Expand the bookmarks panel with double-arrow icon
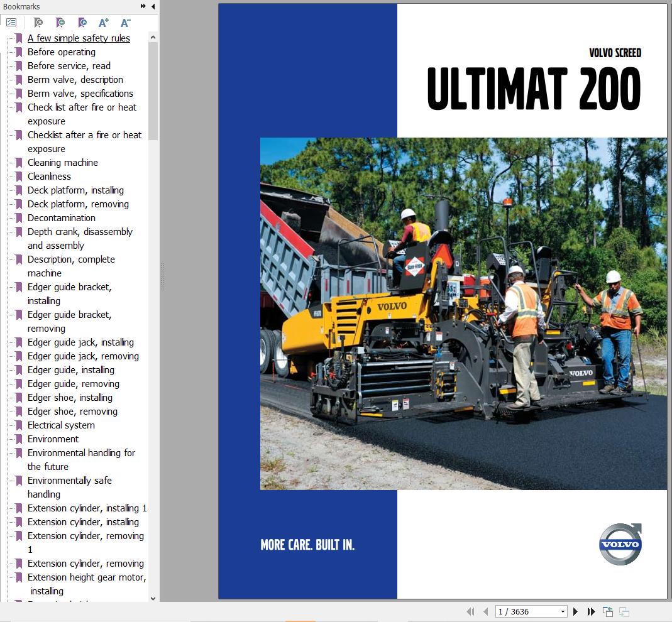 point(143,6)
